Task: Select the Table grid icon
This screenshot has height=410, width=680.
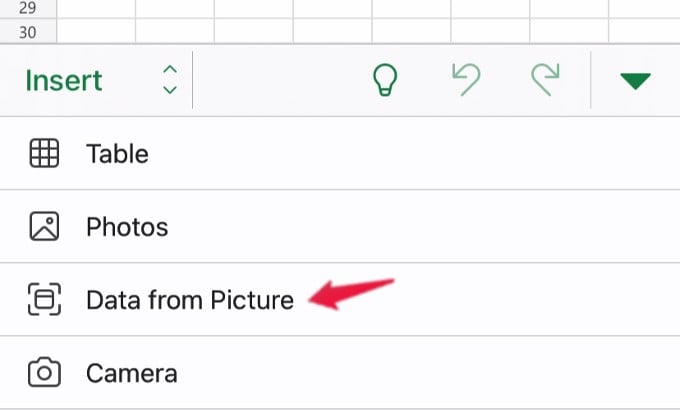Action: point(44,153)
